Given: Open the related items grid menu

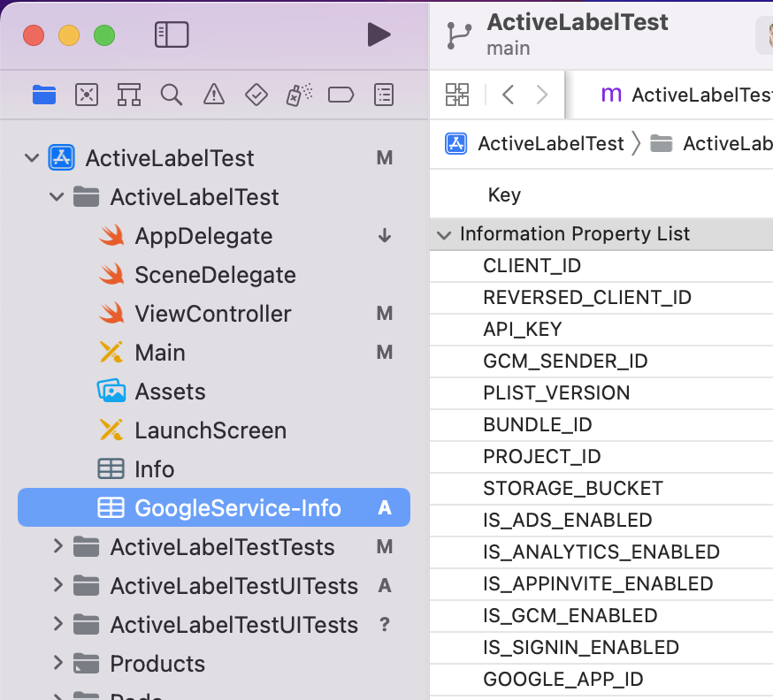Looking at the screenshot, I should coord(457,95).
